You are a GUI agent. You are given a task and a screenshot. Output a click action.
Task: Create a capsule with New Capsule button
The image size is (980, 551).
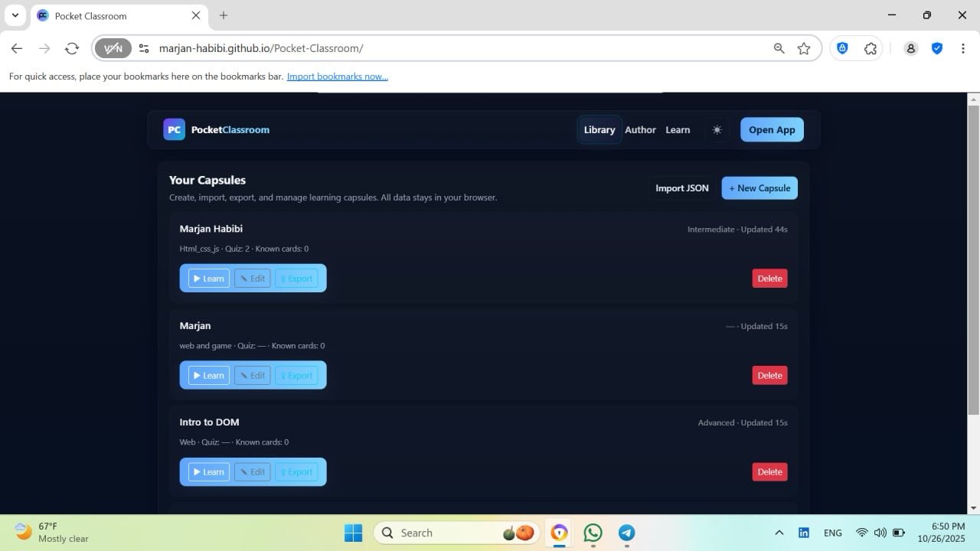[x=759, y=188]
